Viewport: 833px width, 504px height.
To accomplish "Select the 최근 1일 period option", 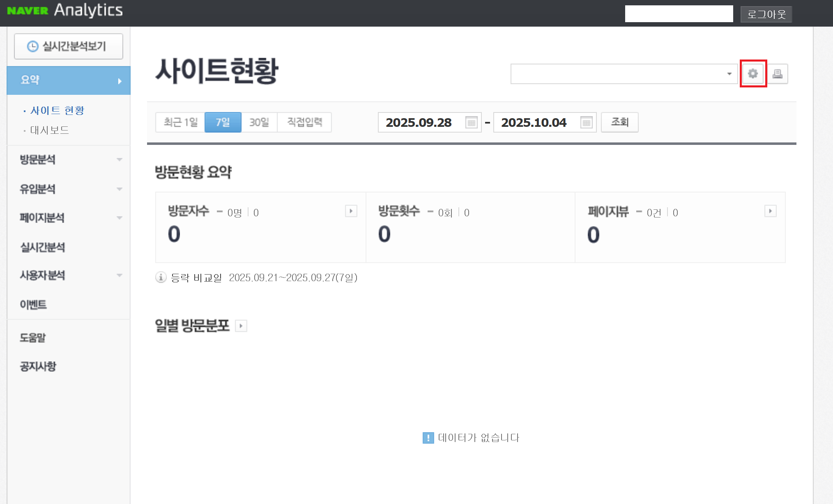I will click(x=180, y=122).
